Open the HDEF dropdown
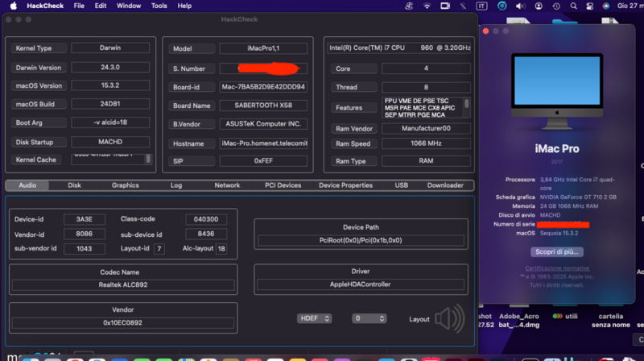This screenshot has width=644, height=361. click(314, 318)
